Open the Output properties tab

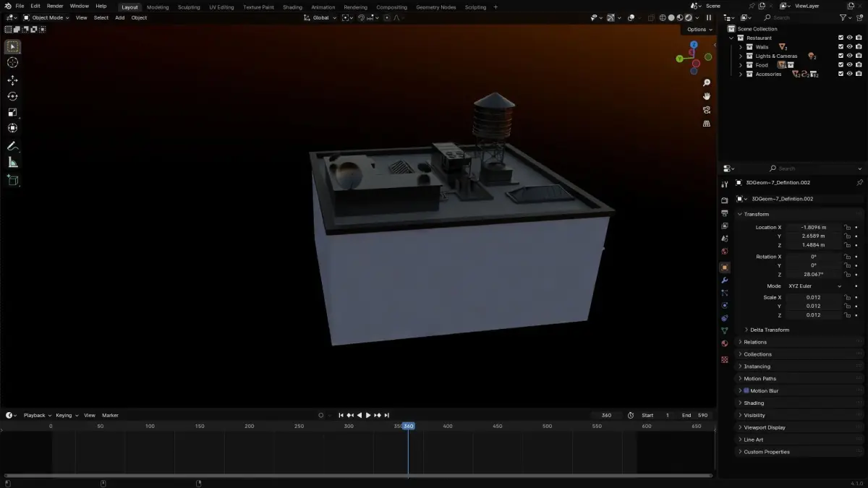pyautogui.click(x=724, y=213)
